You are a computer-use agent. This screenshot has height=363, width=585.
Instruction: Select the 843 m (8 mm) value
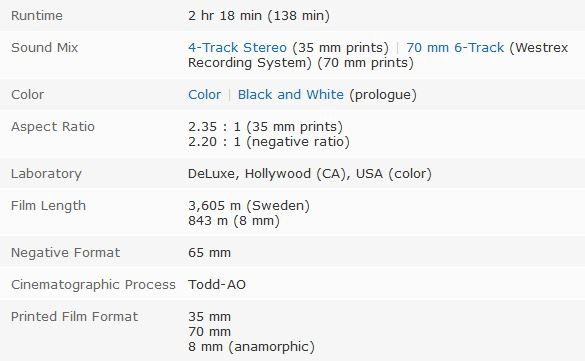point(234,221)
